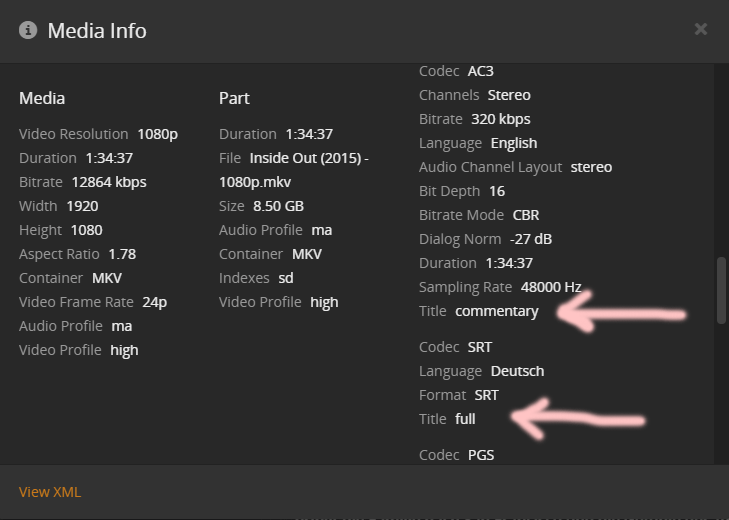
Task: Click the Part section heading
Action: click(x=234, y=98)
